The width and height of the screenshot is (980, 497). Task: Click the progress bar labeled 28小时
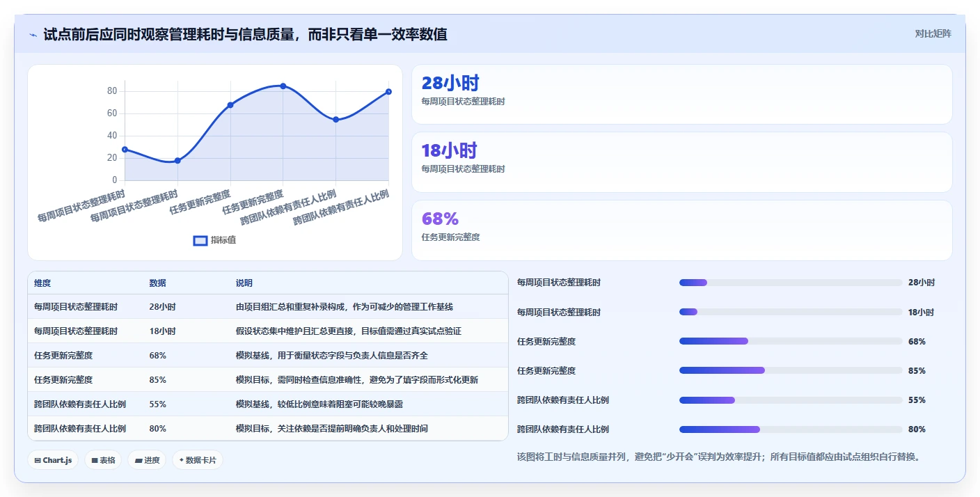tap(791, 283)
